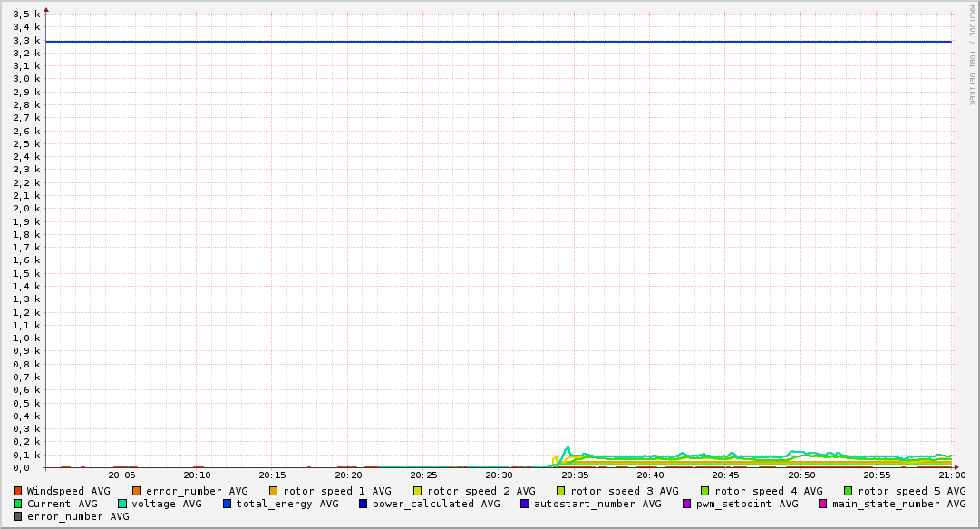Click the pink main_state_number AVG swatch

pos(823,504)
